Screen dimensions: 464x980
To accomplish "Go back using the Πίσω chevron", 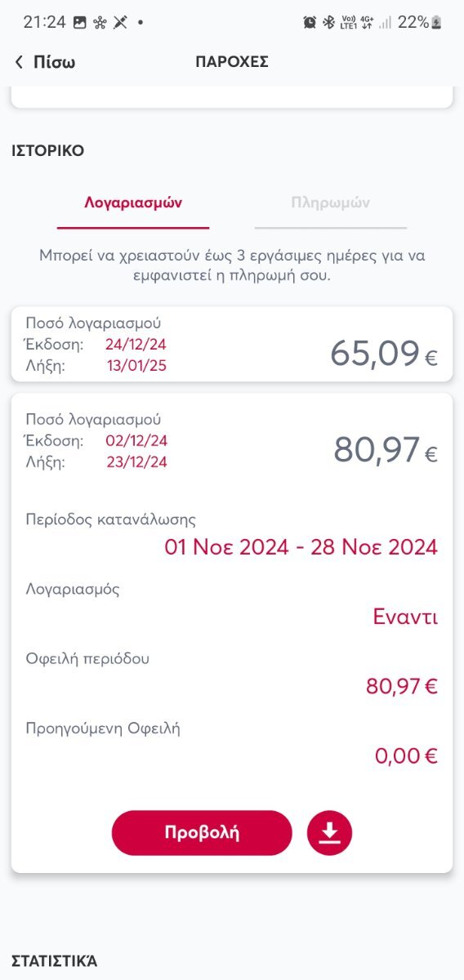I will [19, 62].
